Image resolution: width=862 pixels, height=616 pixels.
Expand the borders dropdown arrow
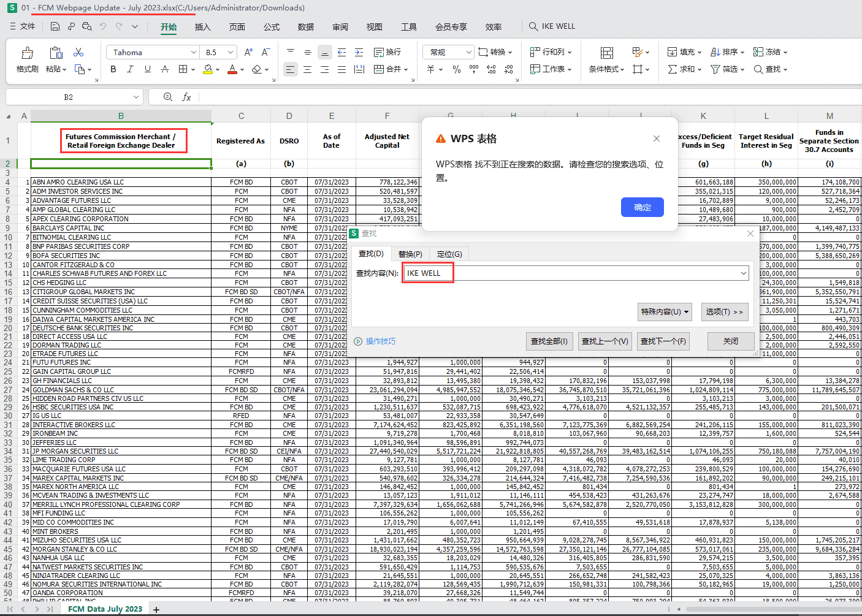(x=193, y=69)
